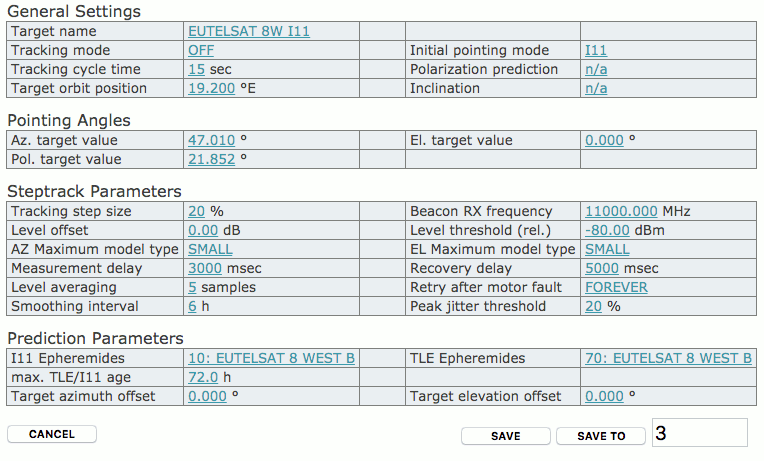This screenshot has width=764, height=461.
Task: Click the EUTELSAT 8W I11 target name link
Action: 248,31
